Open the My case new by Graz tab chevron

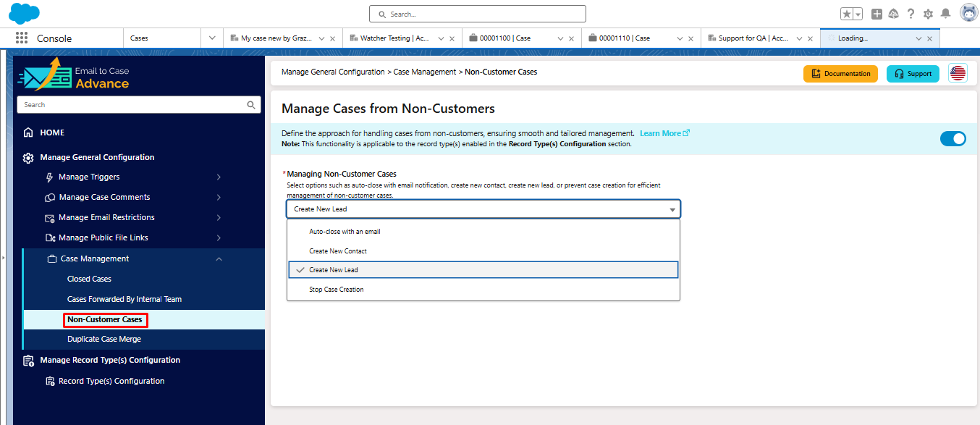pos(320,38)
